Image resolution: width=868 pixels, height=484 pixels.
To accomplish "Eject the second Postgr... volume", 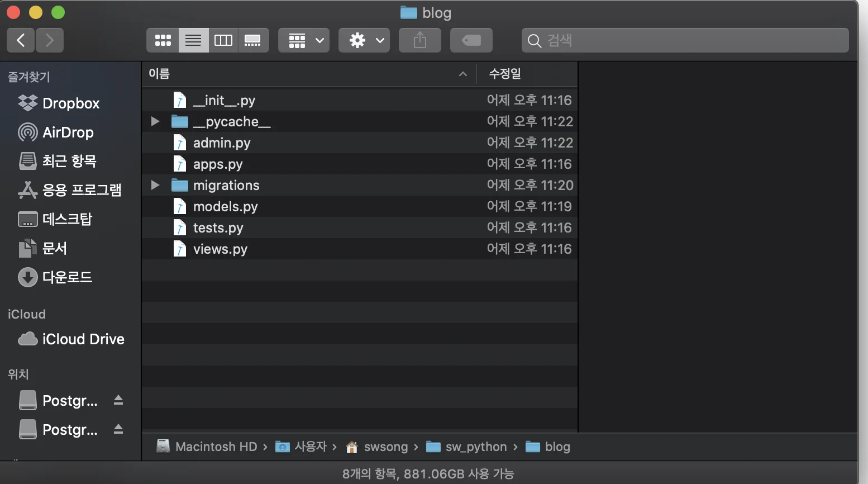I will tap(118, 429).
